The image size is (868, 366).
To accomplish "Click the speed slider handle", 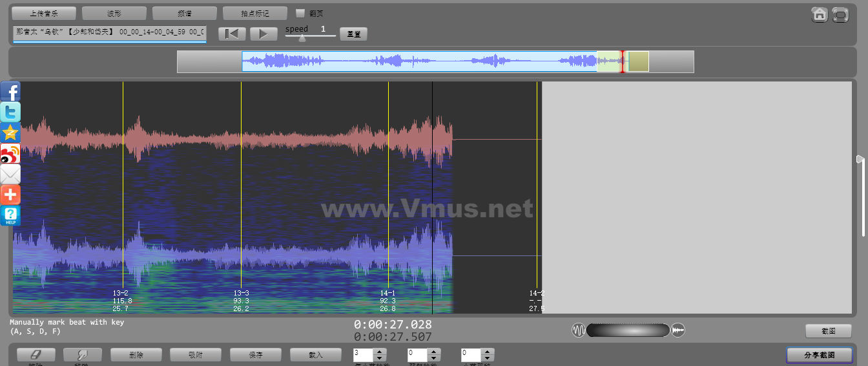I will pyautogui.click(x=302, y=38).
